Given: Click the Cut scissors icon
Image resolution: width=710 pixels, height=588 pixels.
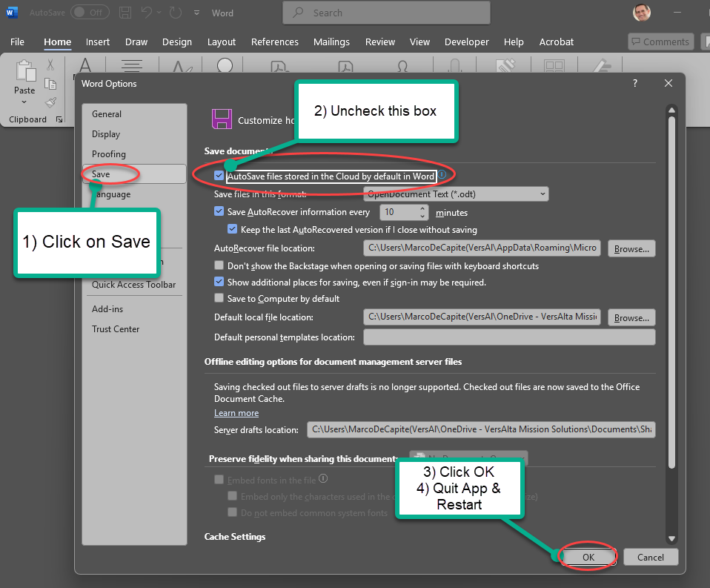Looking at the screenshot, I should coord(50,65).
